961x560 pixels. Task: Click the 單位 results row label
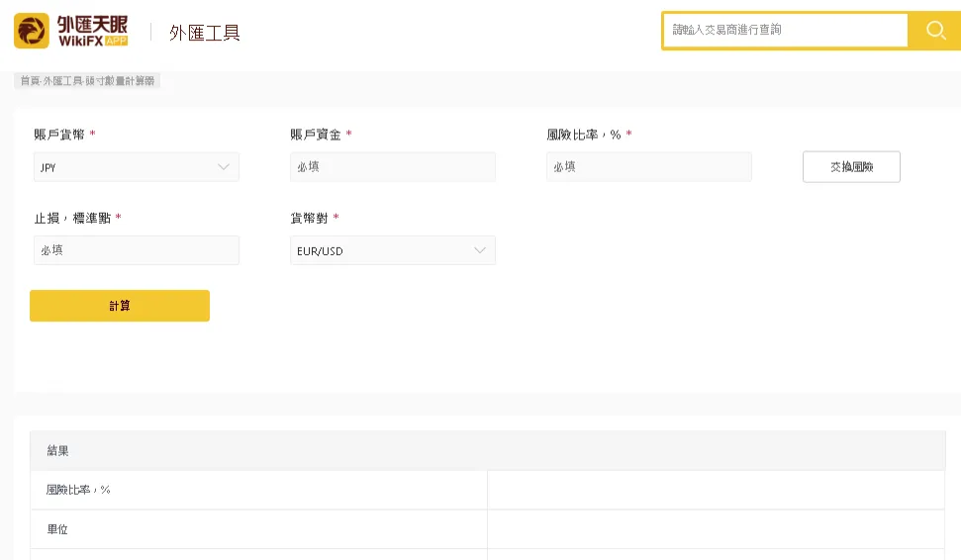coord(57,529)
